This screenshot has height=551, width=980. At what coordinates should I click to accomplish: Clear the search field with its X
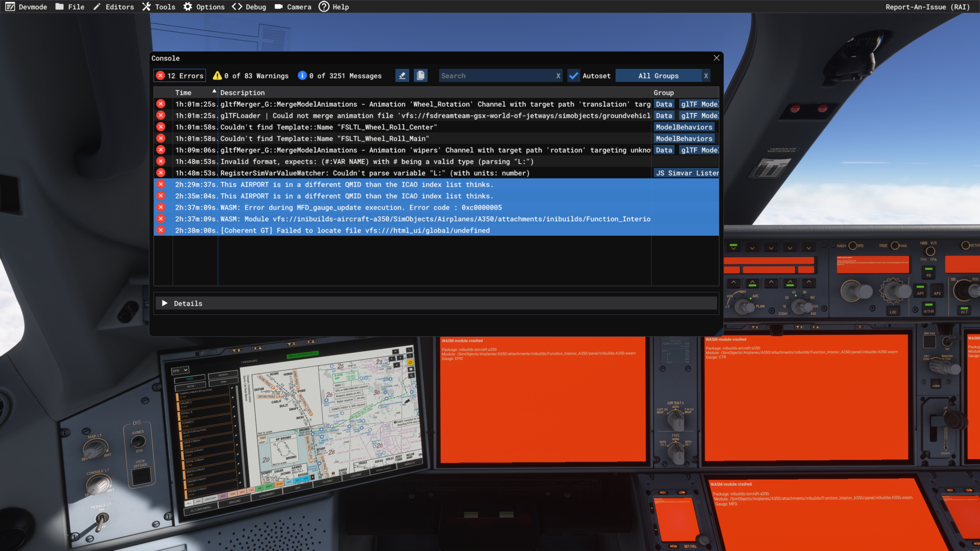[558, 76]
